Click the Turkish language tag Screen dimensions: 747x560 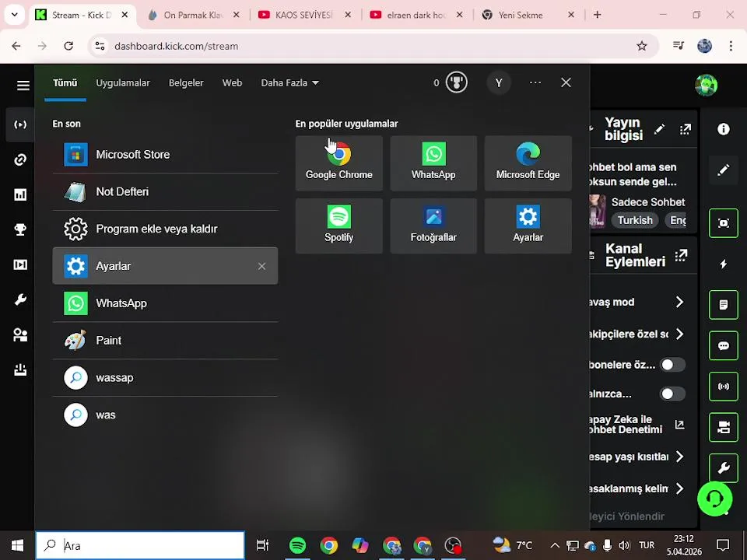pyautogui.click(x=635, y=220)
